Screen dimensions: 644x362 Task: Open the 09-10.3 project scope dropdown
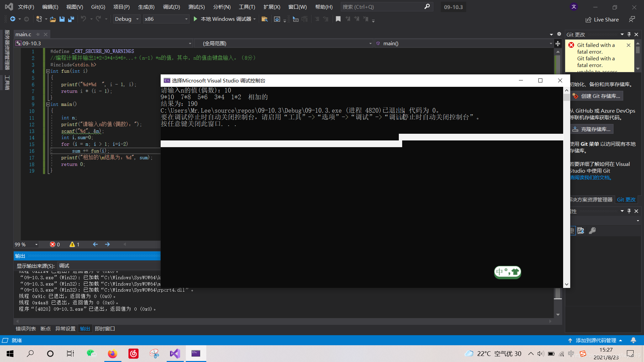pyautogui.click(x=104, y=43)
